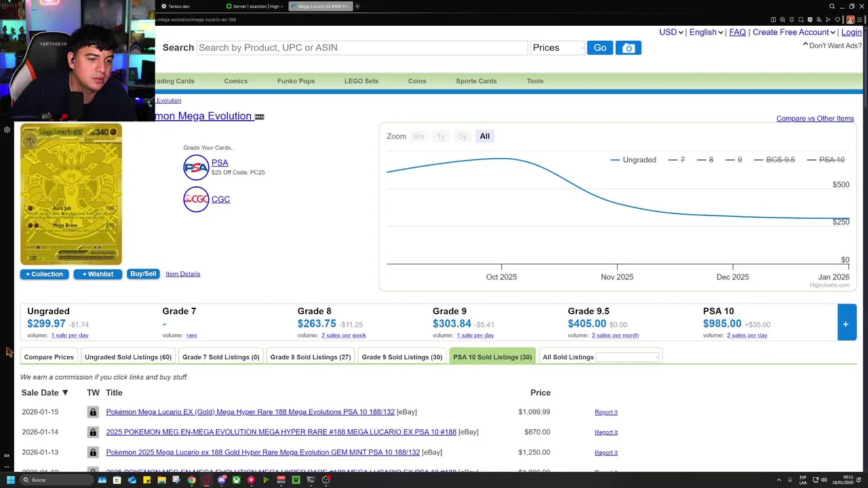Show hidden system tray icons chevron
This screenshot has width=868, height=488.
coord(778,480)
